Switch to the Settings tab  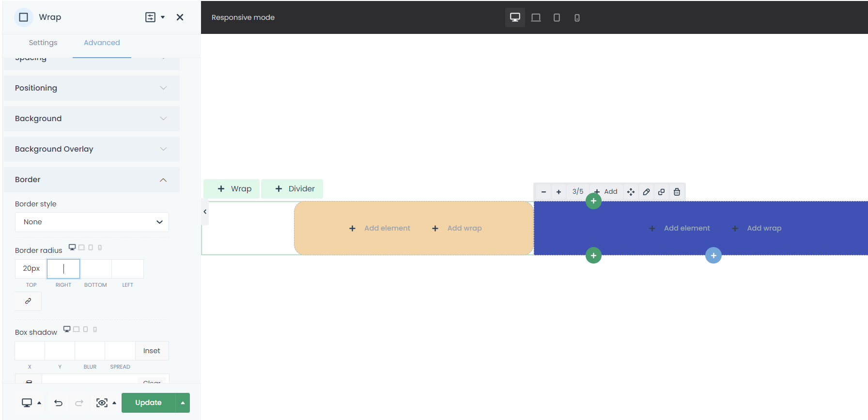click(x=43, y=43)
